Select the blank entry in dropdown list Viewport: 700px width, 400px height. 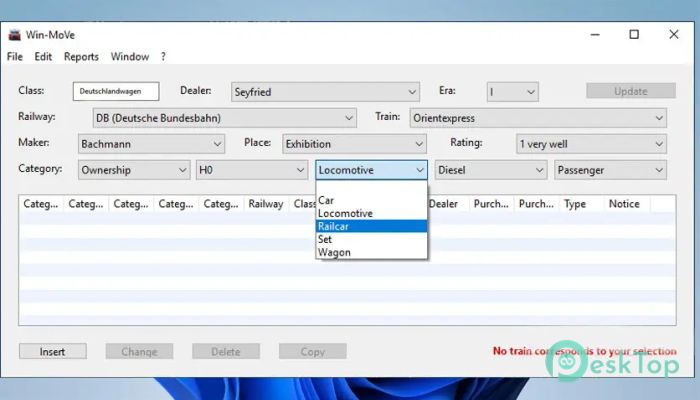pyautogui.click(x=371, y=188)
